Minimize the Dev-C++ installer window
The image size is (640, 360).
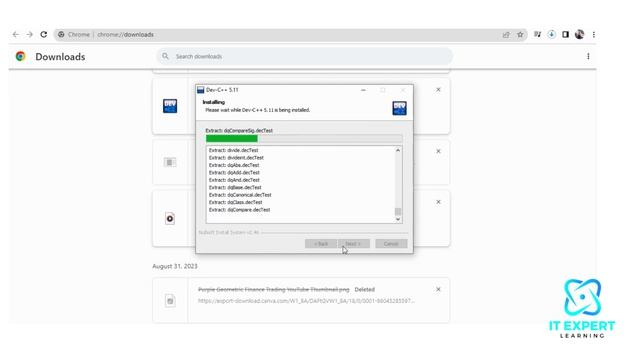363,90
